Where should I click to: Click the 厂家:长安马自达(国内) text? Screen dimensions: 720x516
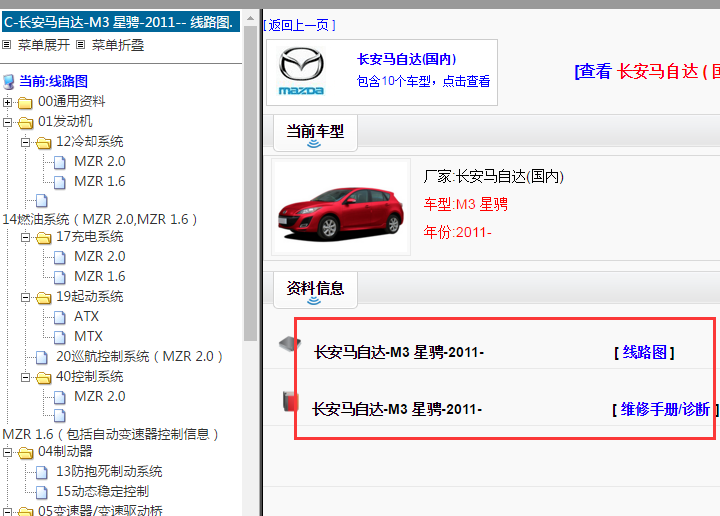[x=494, y=176]
